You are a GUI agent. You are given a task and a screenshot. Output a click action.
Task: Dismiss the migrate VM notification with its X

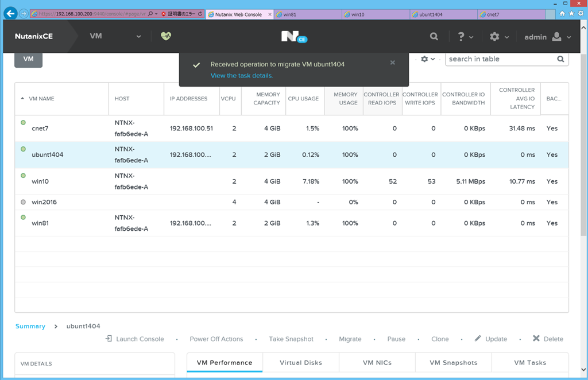pos(392,63)
